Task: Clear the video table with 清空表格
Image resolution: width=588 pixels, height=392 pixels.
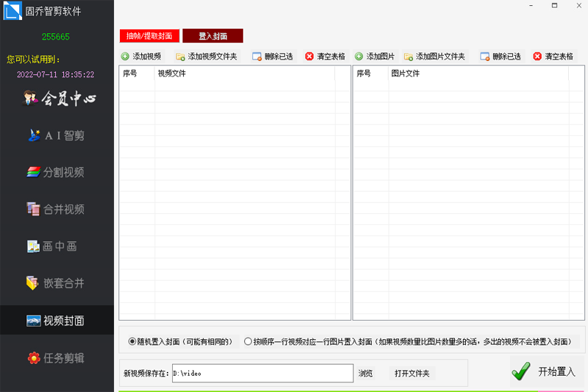Action: 325,57
